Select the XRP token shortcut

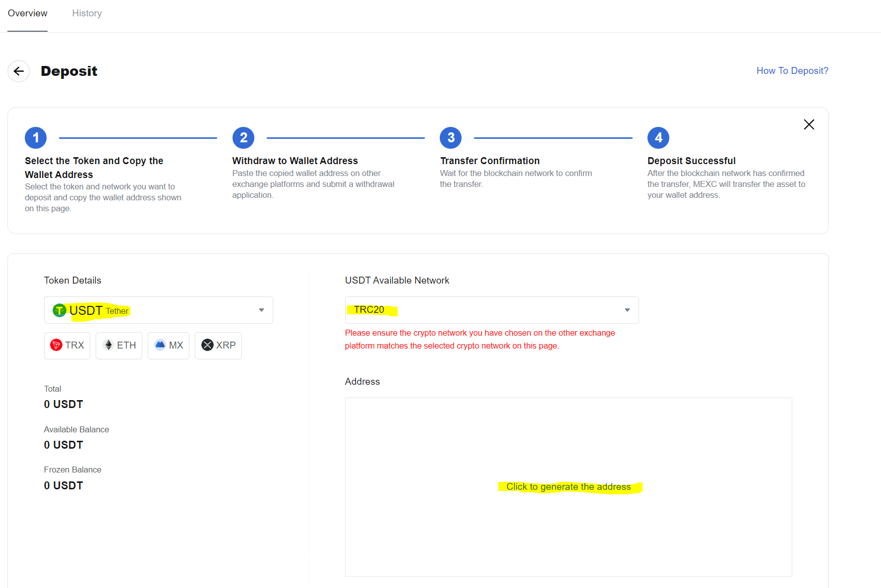218,346
